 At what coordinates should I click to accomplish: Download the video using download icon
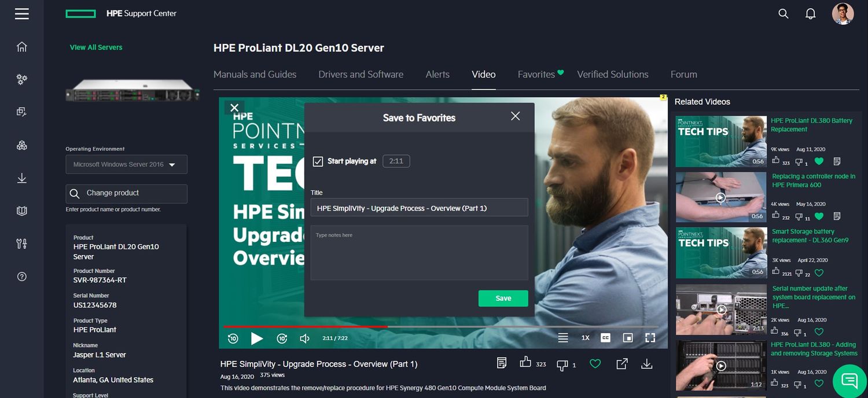pyautogui.click(x=647, y=364)
